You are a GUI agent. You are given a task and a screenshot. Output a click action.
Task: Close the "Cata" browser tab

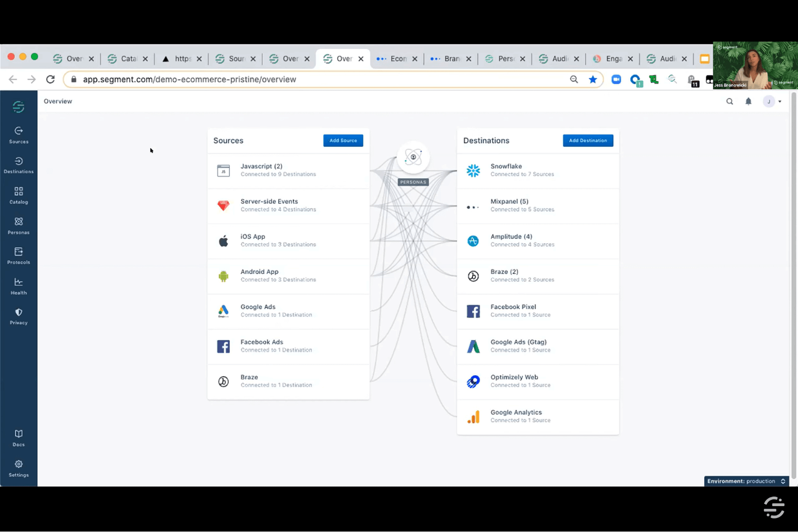point(145,59)
